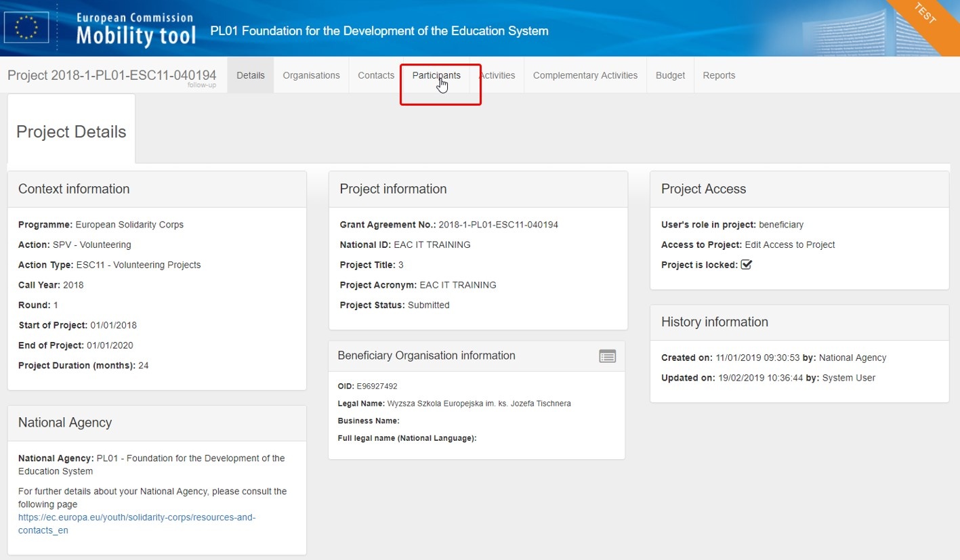Image resolution: width=960 pixels, height=560 pixels.
Task: Click the Programme 'European Solidarity Corps' text
Action: coord(129,224)
